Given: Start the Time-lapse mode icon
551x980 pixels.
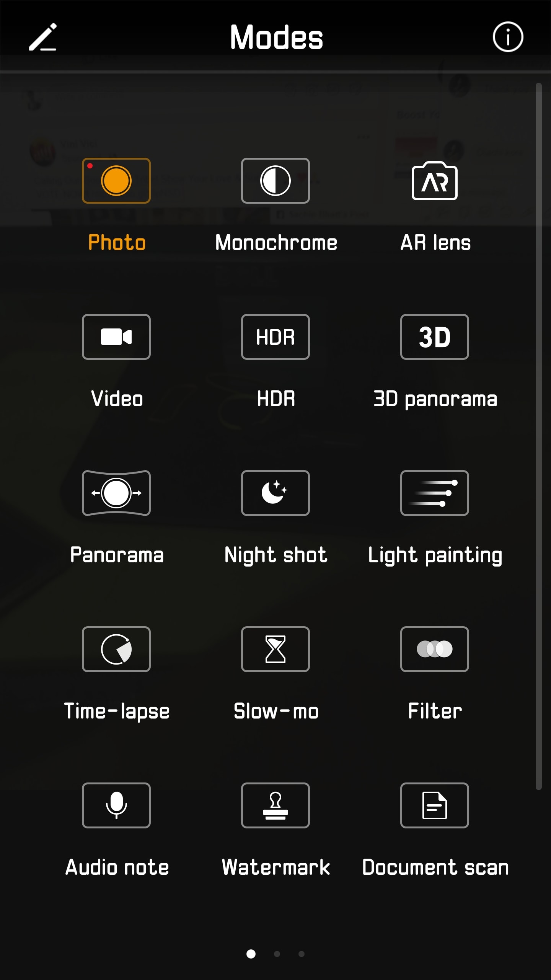Looking at the screenshot, I should coord(116,649).
